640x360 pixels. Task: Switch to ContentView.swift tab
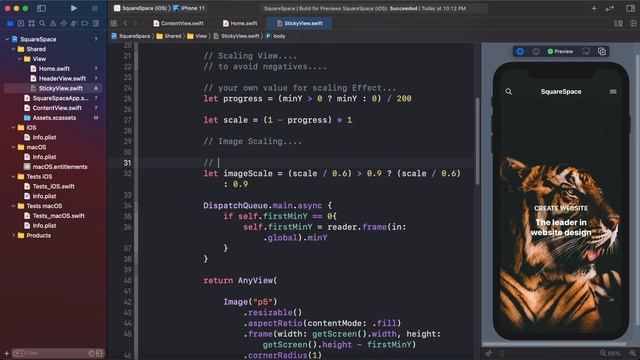178,23
